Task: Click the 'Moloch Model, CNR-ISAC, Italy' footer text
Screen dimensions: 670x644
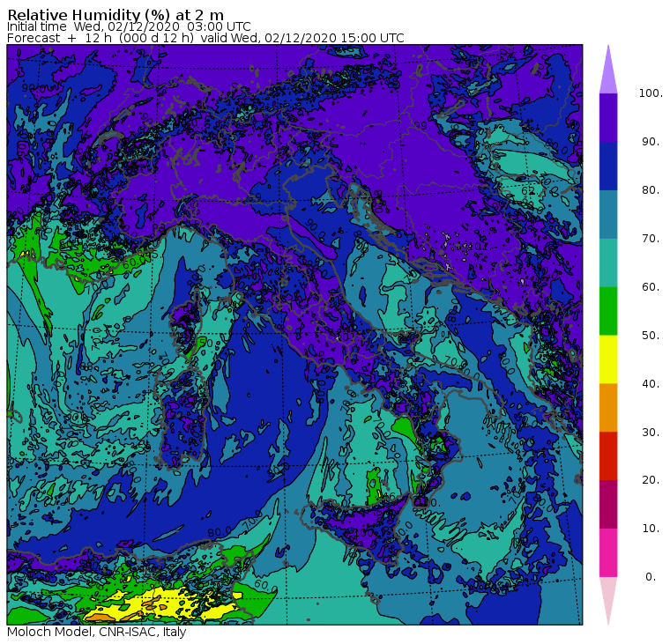Action: 97,632
